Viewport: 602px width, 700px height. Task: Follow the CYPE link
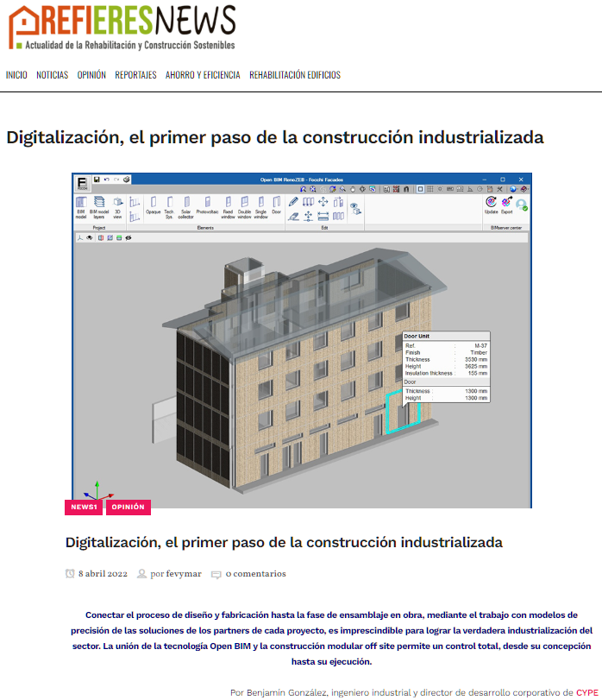(586, 692)
